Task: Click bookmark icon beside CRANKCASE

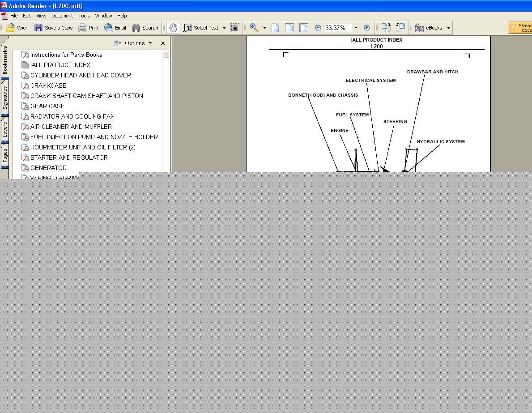Action: click(x=25, y=85)
